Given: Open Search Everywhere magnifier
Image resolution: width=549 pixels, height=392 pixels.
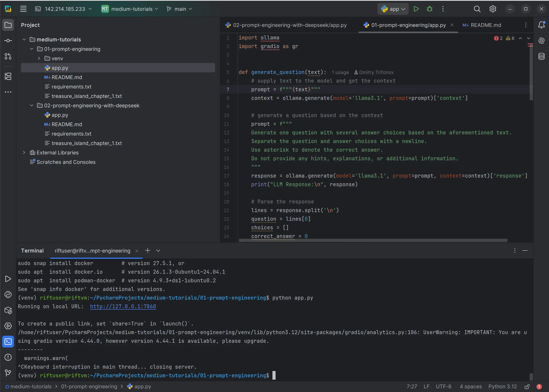Looking at the screenshot, I should pos(477,9).
